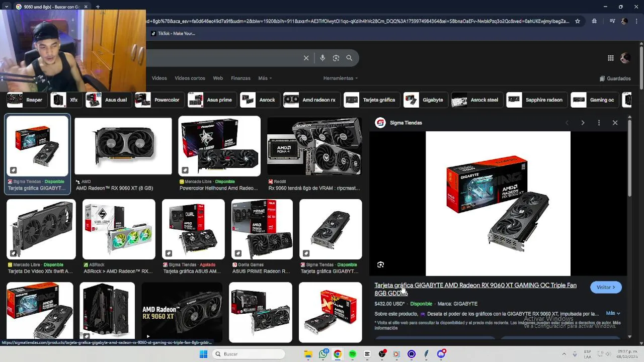
Task: Select the Gigabyte filter chip
Action: [x=425, y=100]
